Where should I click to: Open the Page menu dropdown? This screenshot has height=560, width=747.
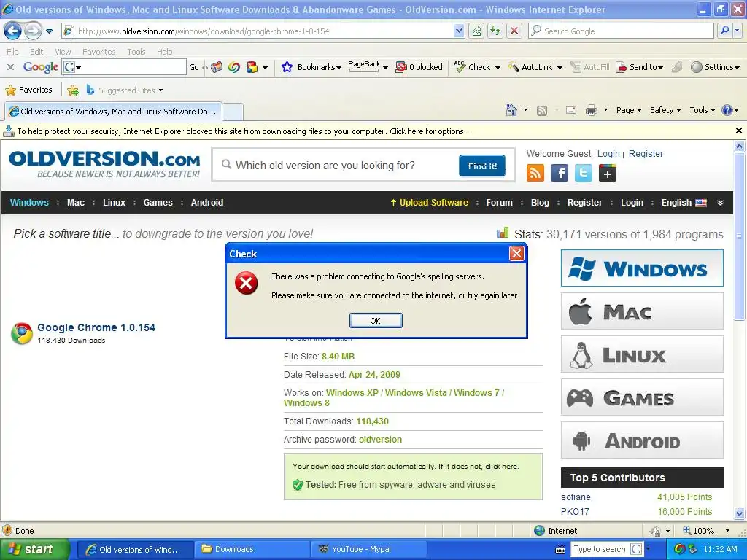pos(628,111)
